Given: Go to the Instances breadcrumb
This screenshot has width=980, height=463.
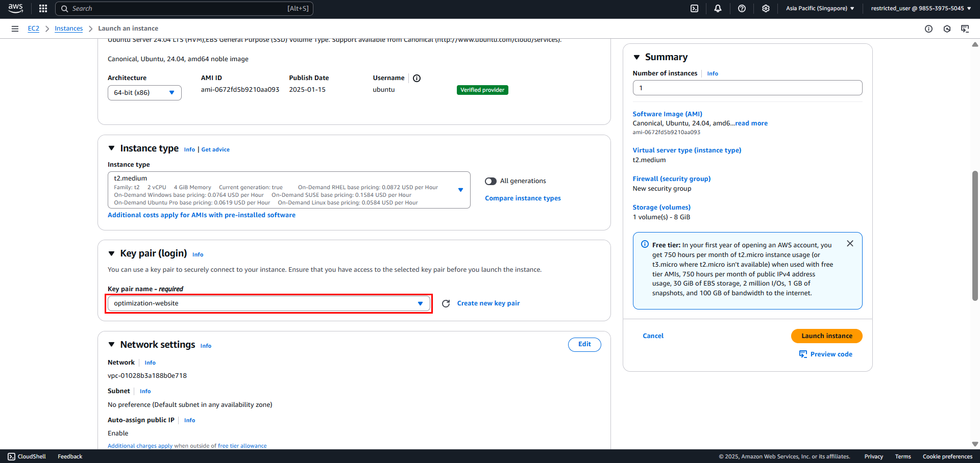Looking at the screenshot, I should [69, 29].
